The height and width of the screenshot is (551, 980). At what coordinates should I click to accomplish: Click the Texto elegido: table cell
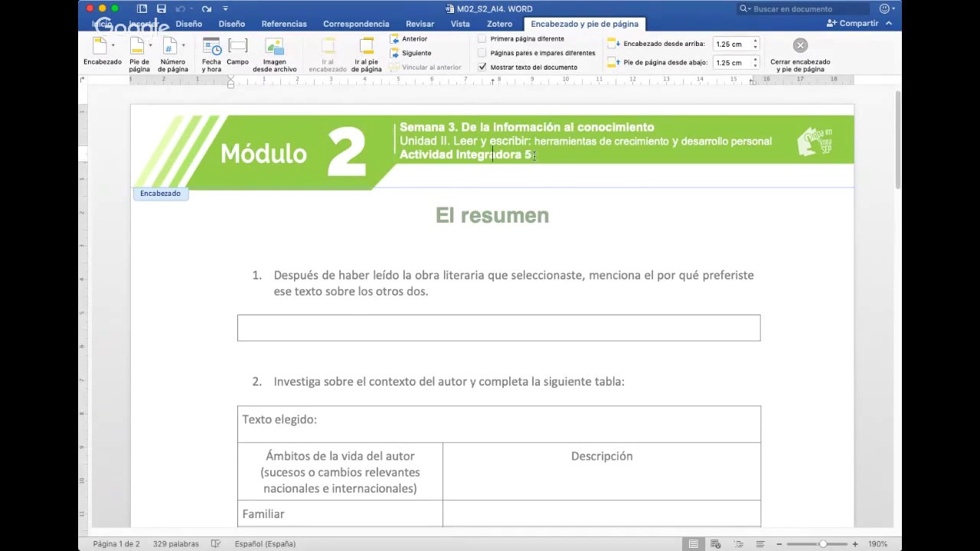point(498,424)
